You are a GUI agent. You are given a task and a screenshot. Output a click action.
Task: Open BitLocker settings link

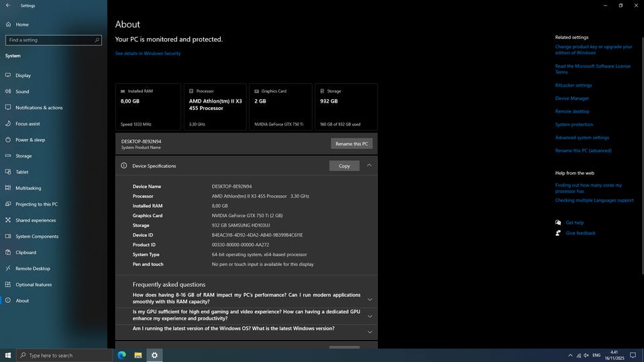[x=574, y=85]
